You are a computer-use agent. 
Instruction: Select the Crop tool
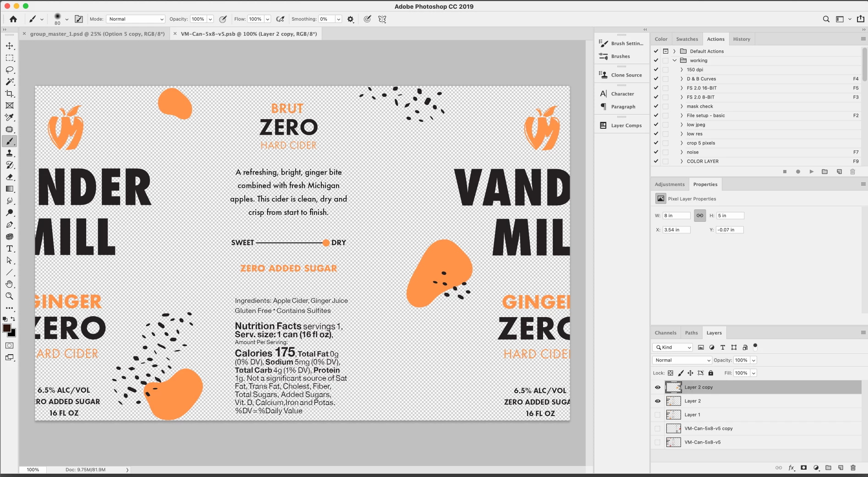coord(9,93)
